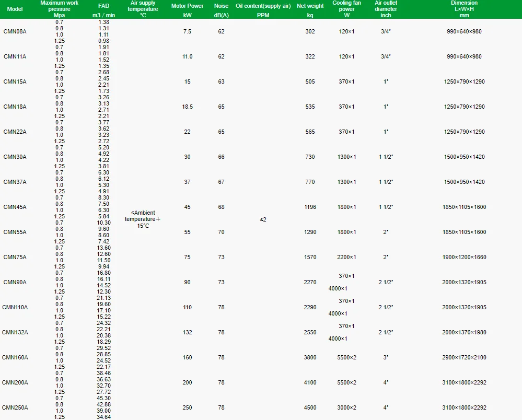Click the Cooling fan power header
Viewport: 522px width, 420px height.
pos(346,9)
